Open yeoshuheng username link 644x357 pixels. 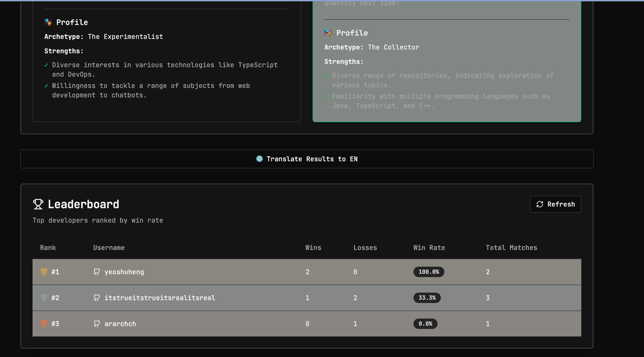(124, 272)
